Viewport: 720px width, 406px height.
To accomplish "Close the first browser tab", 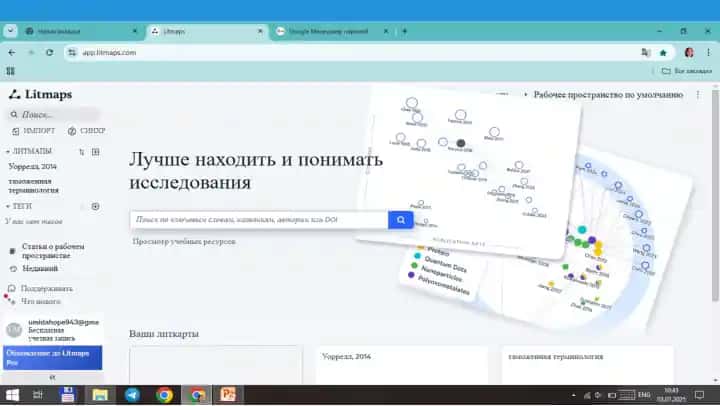I will coord(135,31).
